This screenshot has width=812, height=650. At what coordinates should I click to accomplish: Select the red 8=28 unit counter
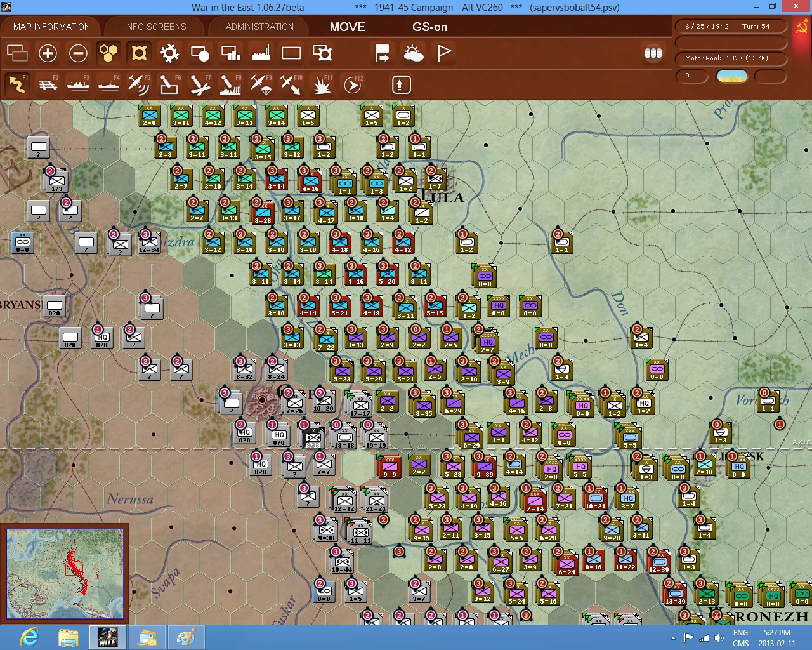[261, 212]
